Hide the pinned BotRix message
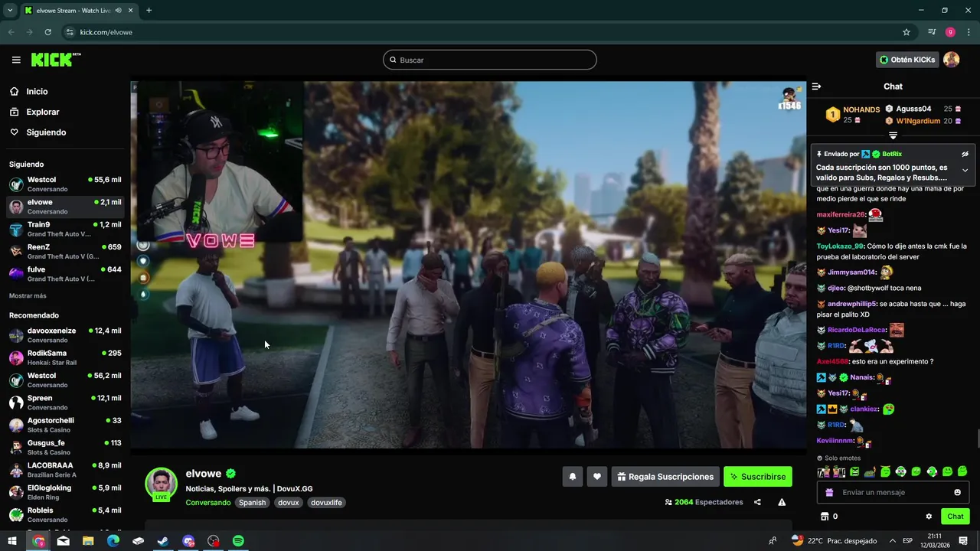The width and height of the screenshot is (980, 551). 965,154
